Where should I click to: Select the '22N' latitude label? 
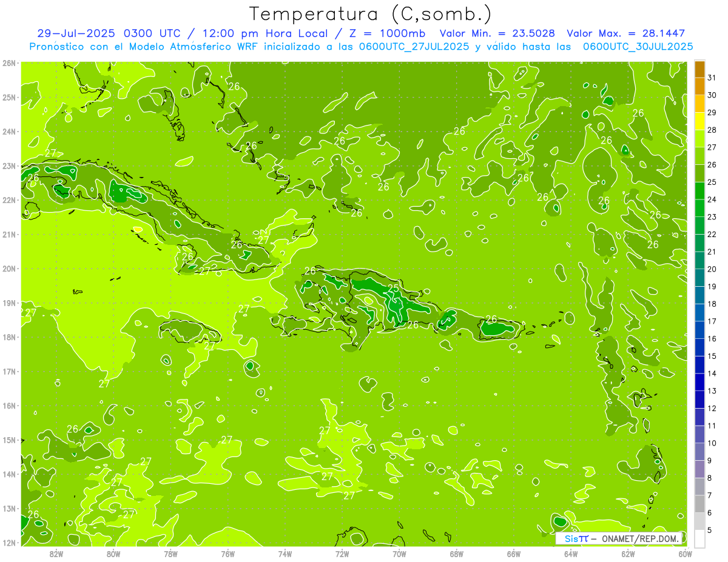9,200
